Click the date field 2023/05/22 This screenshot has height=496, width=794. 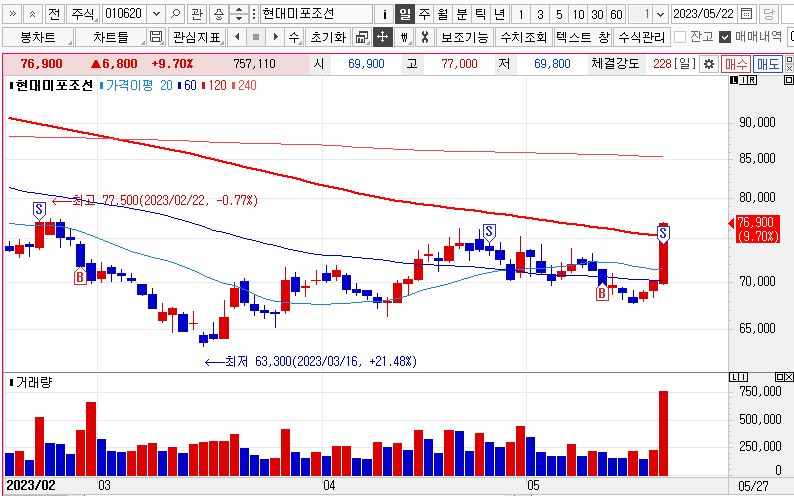(x=704, y=14)
